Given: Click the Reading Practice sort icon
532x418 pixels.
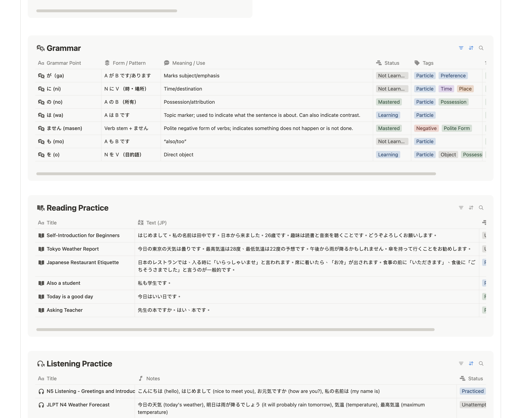Looking at the screenshot, I should [471, 208].
